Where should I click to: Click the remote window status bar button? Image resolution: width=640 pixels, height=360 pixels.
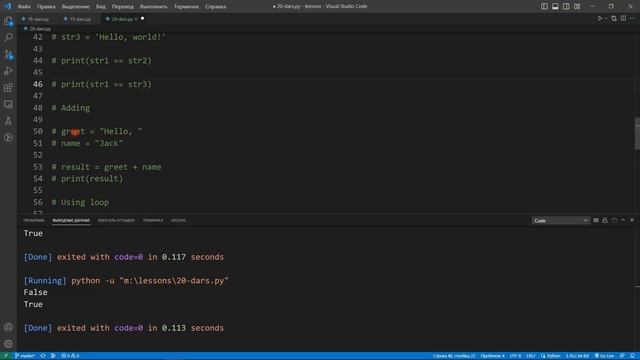(6, 356)
